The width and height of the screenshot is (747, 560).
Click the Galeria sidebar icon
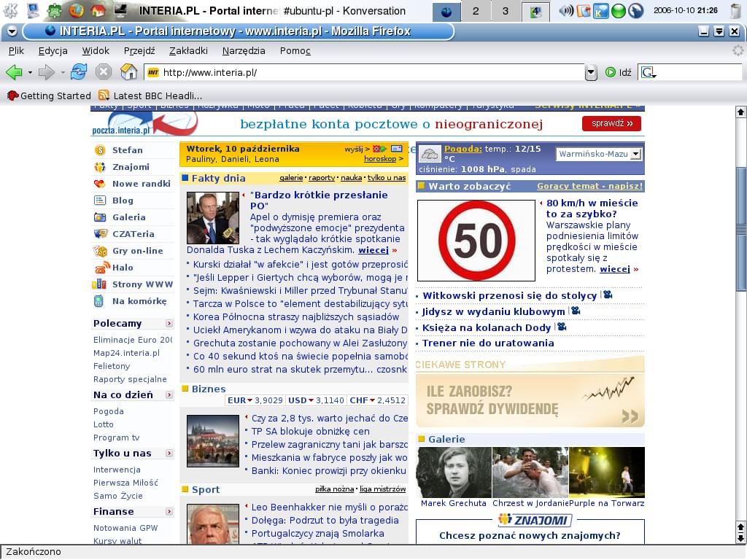tap(99, 217)
